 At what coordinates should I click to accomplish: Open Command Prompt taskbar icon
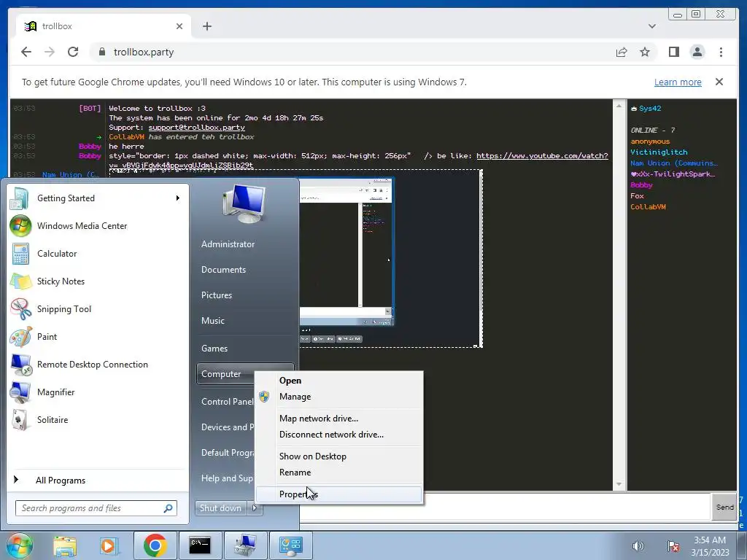pyautogui.click(x=200, y=545)
